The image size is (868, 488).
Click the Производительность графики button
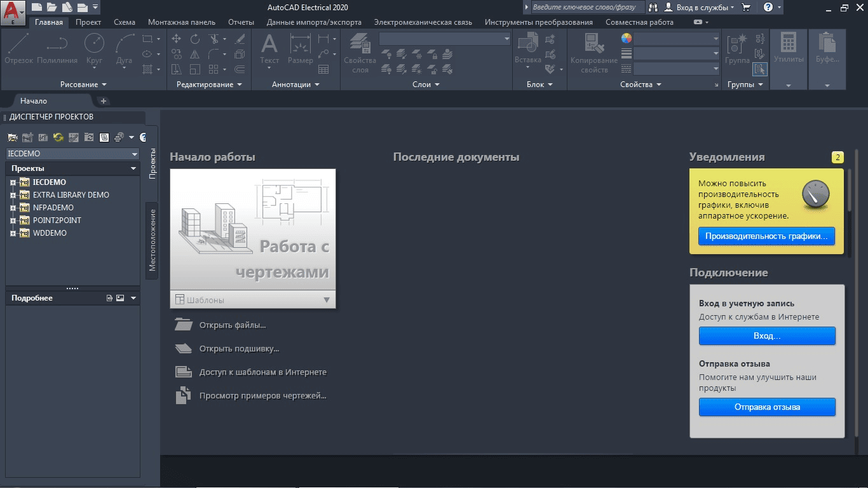pyautogui.click(x=766, y=236)
